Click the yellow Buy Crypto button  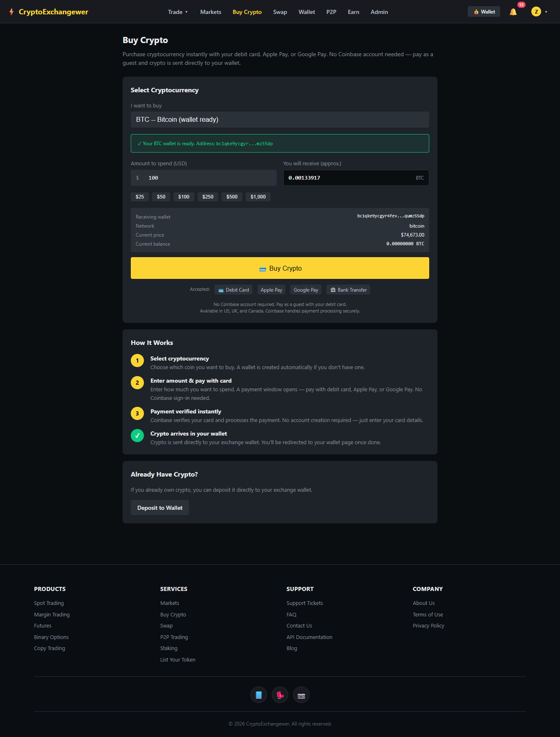(x=280, y=268)
